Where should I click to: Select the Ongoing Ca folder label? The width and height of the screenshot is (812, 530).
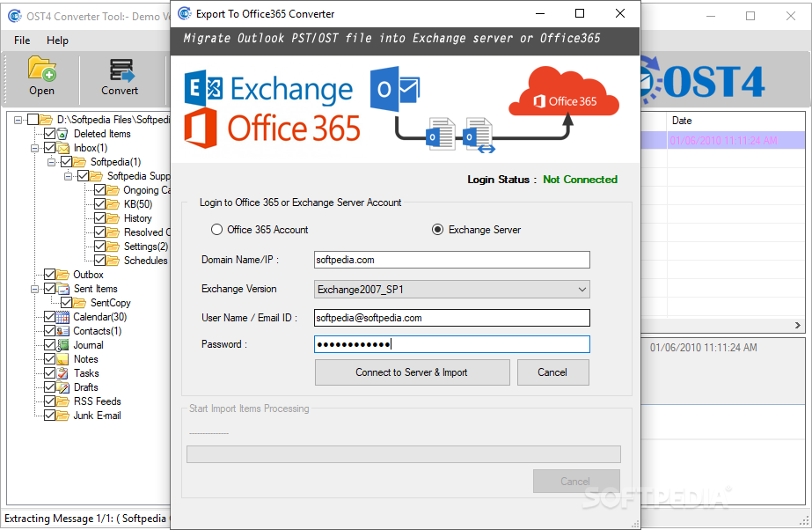click(x=147, y=190)
